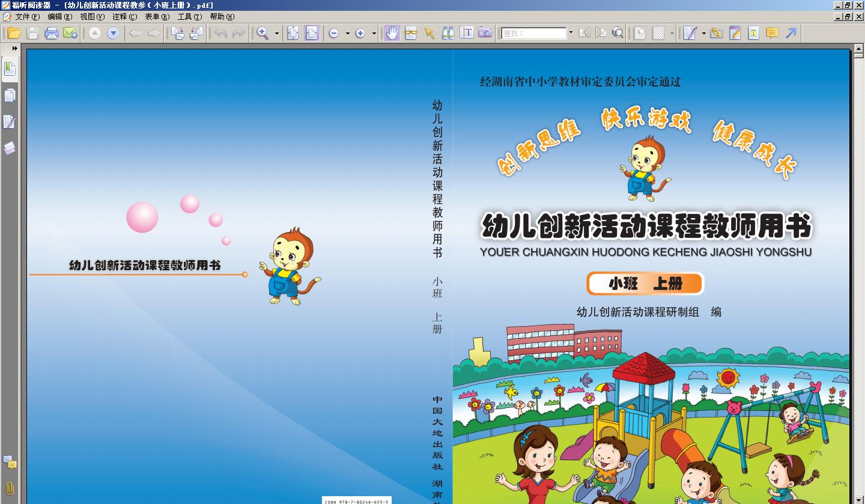Open the zoom tool dropdown arrow

point(277,34)
